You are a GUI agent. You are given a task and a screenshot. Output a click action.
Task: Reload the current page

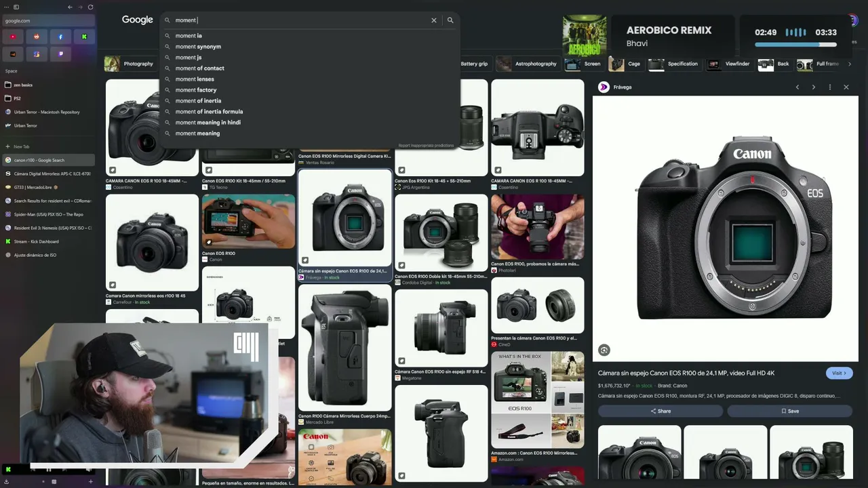pos(90,7)
